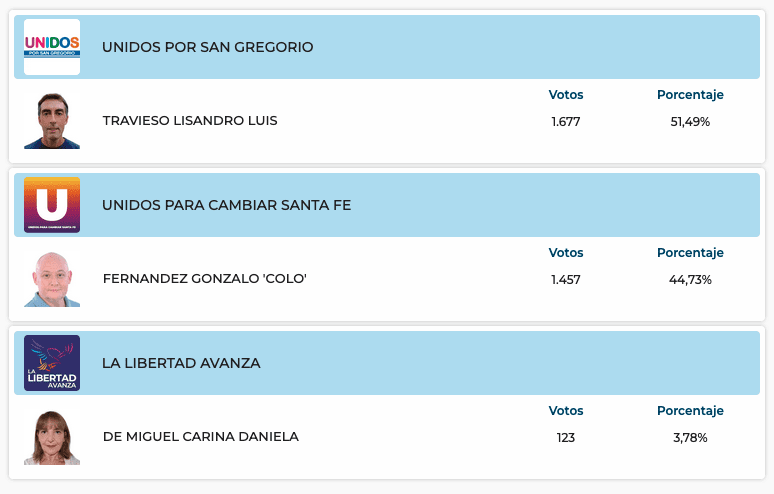Click the Unidos por San Gregorio logo
Viewport: 774px width, 494px height.
click(52, 47)
